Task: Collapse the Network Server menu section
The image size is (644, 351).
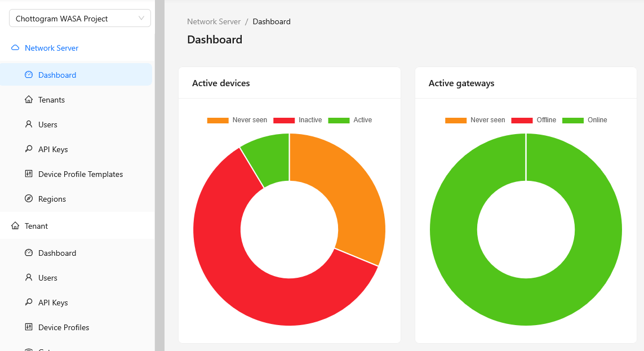Action: [x=77, y=48]
